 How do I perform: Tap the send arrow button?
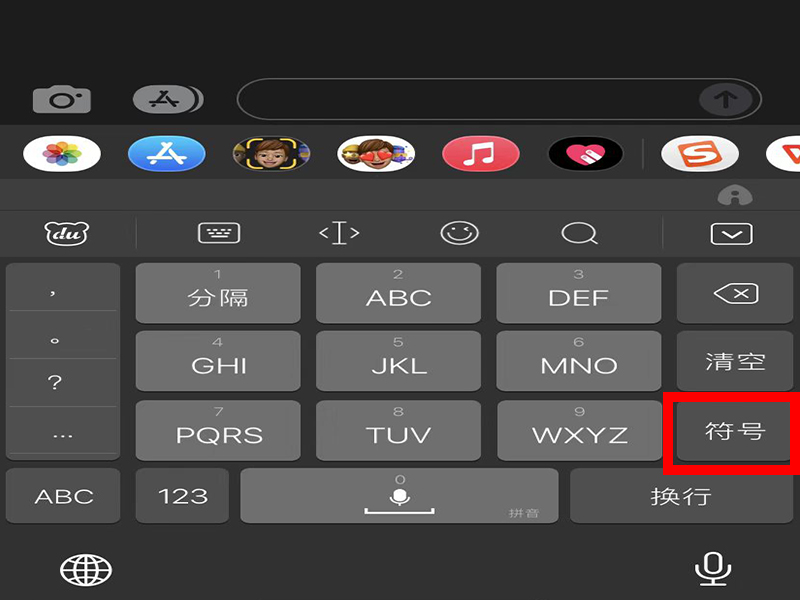click(x=726, y=99)
